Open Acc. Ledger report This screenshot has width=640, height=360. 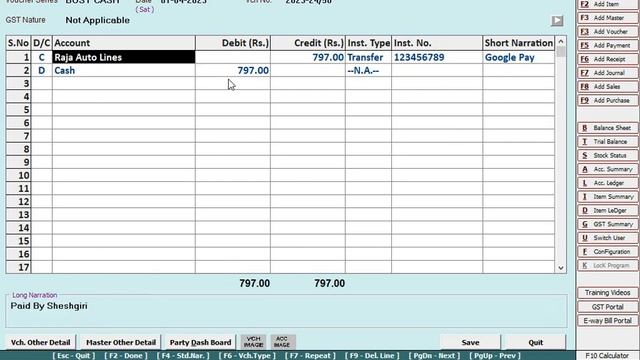(608, 183)
